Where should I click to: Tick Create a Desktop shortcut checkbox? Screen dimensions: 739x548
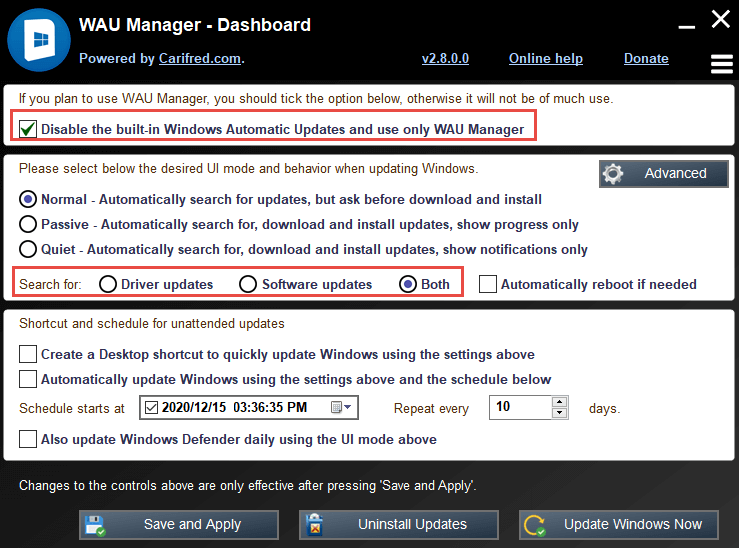click(28, 354)
